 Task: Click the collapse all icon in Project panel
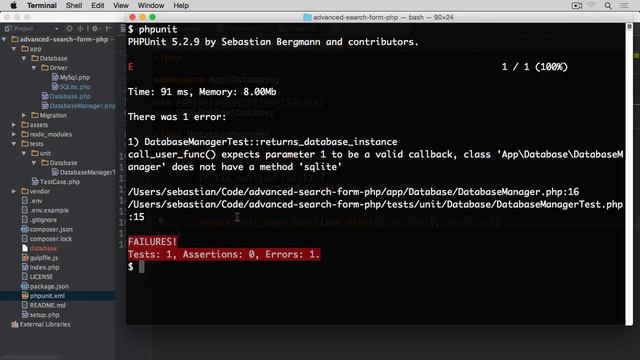click(80, 29)
